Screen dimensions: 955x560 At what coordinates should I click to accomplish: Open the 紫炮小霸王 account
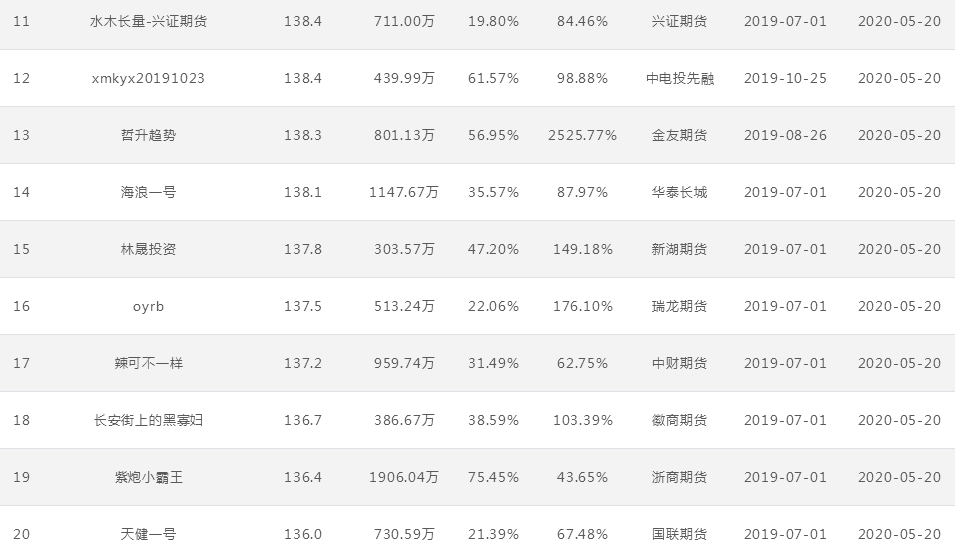point(148,477)
